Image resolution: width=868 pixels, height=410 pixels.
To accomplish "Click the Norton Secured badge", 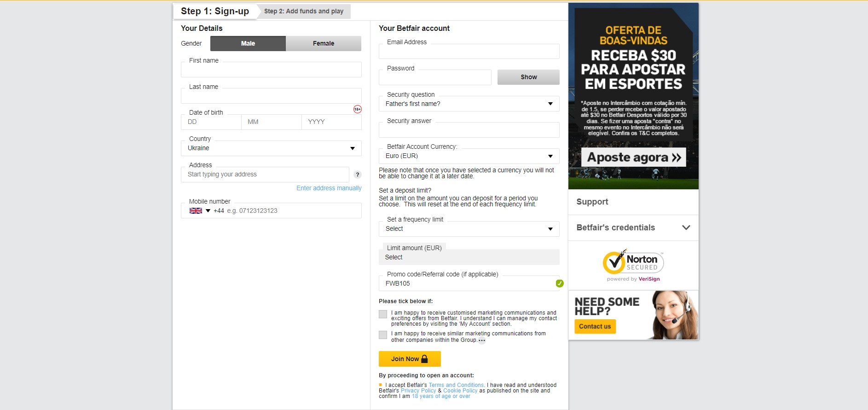I will [x=633, y=265].
